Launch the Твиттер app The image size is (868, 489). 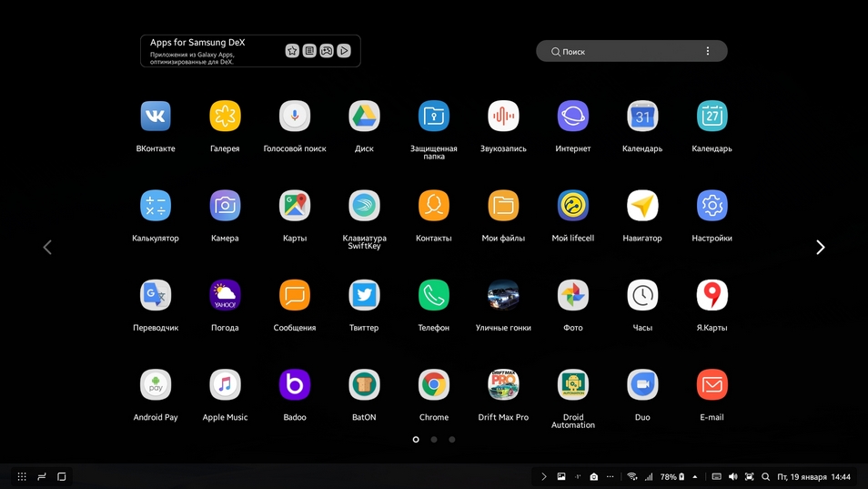point(364,295)
